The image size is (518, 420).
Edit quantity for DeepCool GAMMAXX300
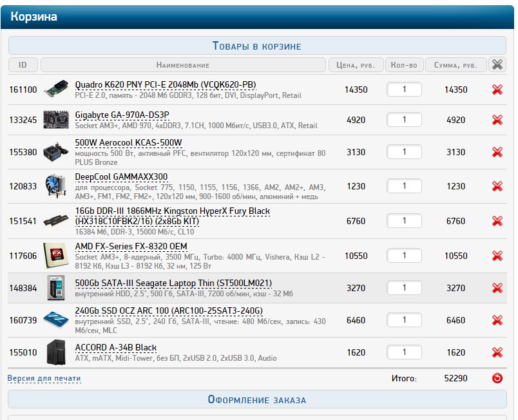[x=404, y=186]
